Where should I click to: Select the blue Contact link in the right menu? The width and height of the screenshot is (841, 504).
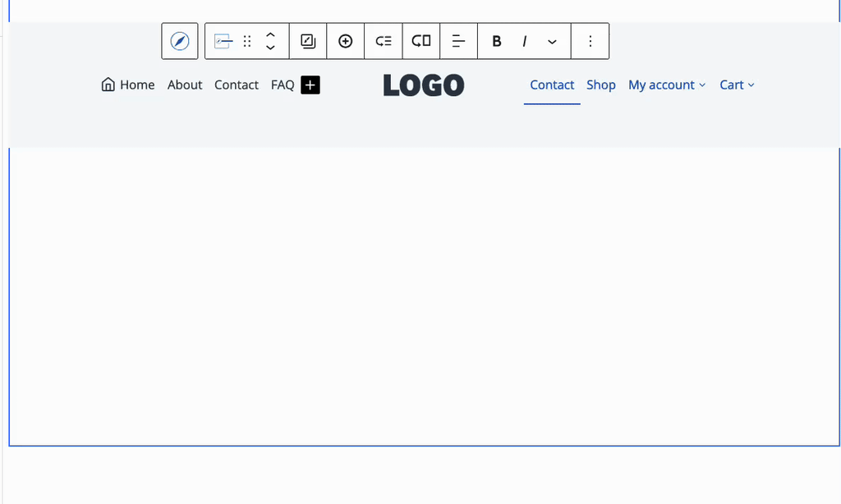pyautogui.click(x=552, y=85)
